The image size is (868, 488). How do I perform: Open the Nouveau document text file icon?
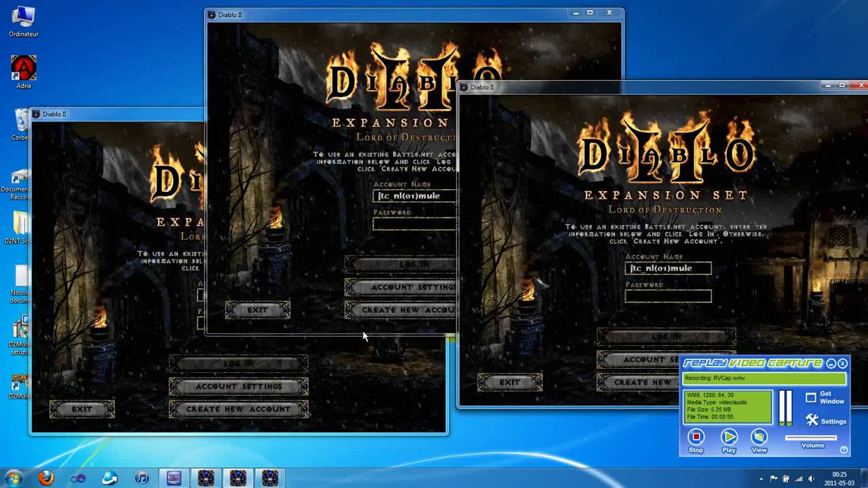pyautogui.click(x=19, y=283)
